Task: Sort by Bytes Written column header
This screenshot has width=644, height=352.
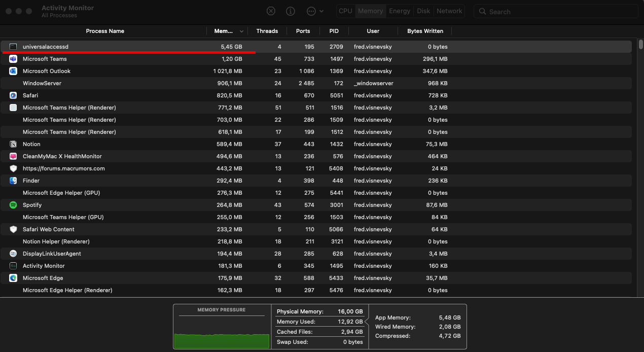Action: [425, 31]
